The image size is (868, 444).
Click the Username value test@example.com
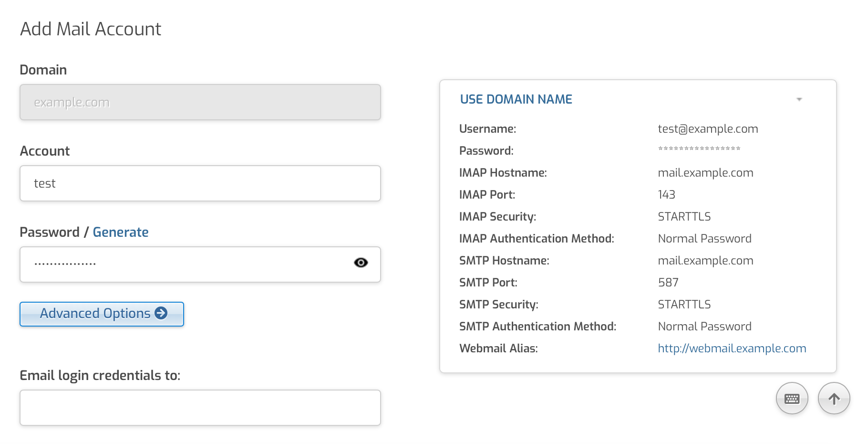(x=708, y=129)
